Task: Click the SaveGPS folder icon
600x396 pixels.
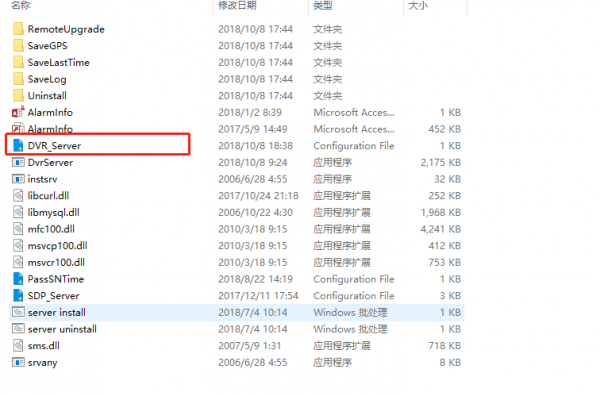Action: pyautogui.click(x=18, y=46)
